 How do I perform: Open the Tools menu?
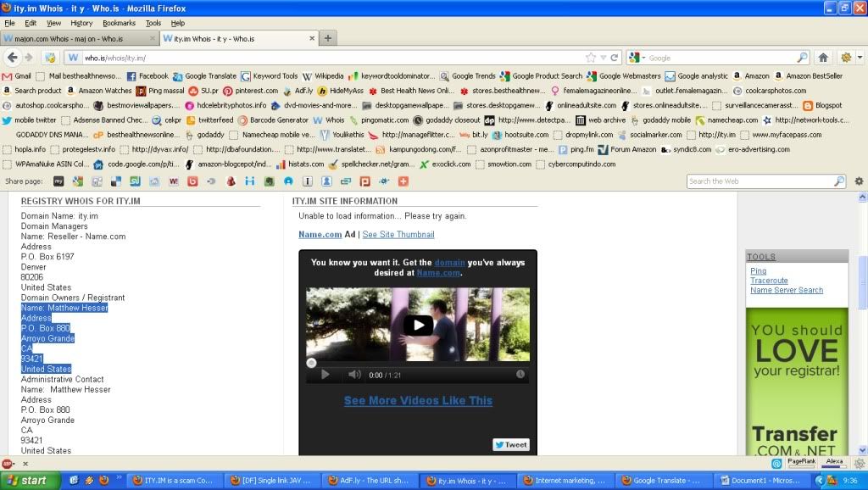pos(153,23)
